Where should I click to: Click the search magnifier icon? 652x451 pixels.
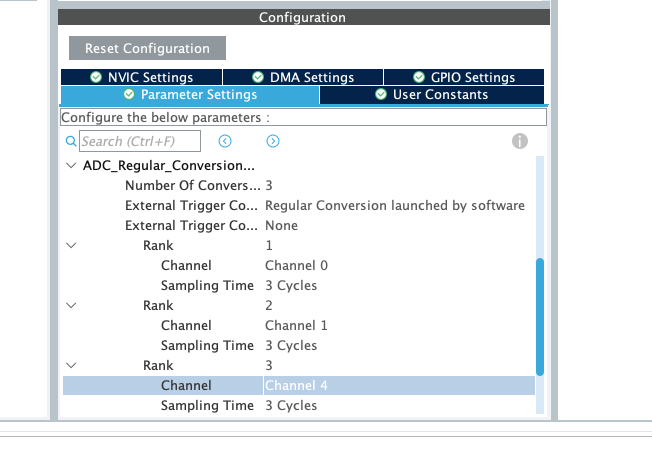click(x=70, y=142)
